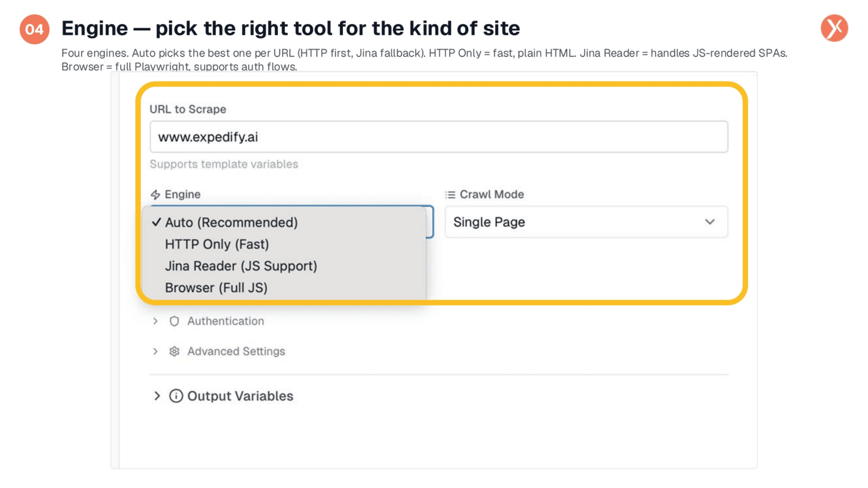Click the Crawl Mode chevron arrow
This screenshot has height=488, width=868.
point(710,222)
